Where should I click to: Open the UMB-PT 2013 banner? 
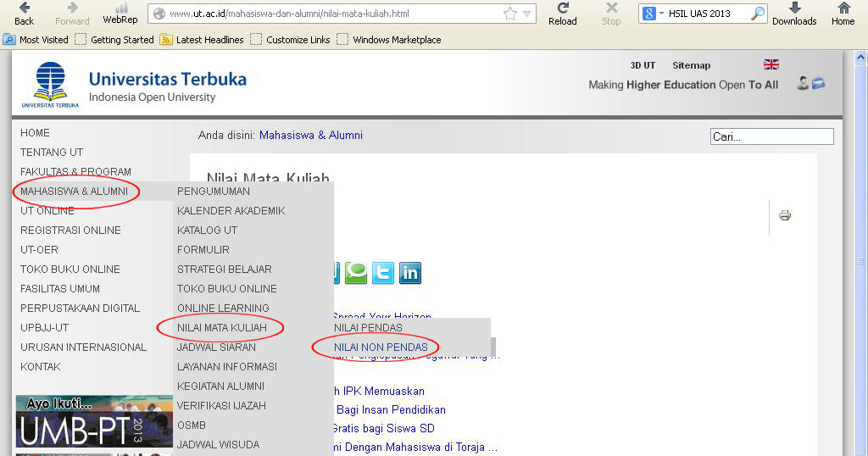click(x=93, y=421)
